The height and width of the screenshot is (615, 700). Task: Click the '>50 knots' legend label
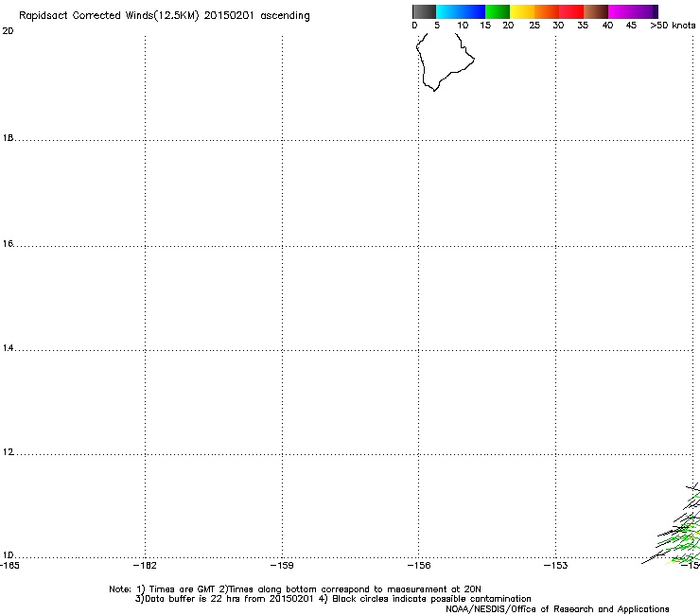point(673,26)
